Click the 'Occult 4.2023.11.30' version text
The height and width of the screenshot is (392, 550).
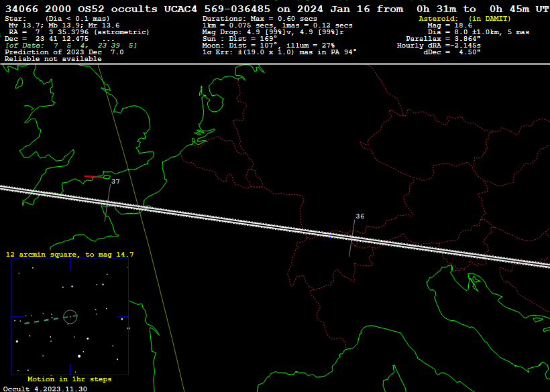coord(45,389)
